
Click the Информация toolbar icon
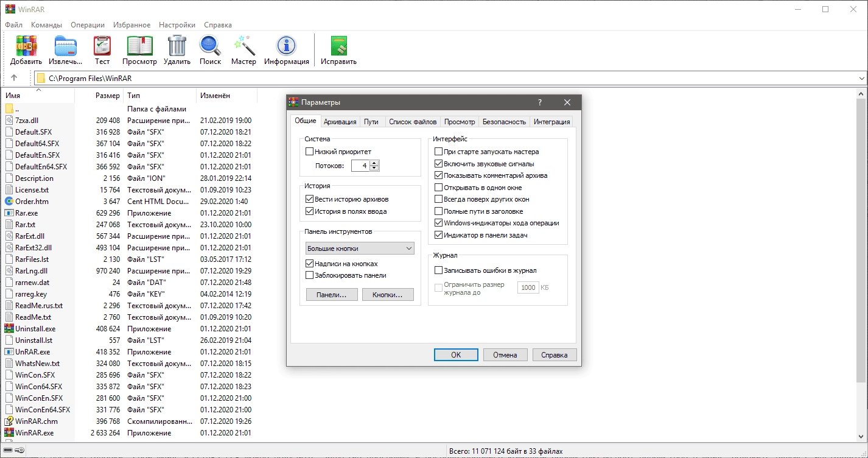click(x=286, y=46)
